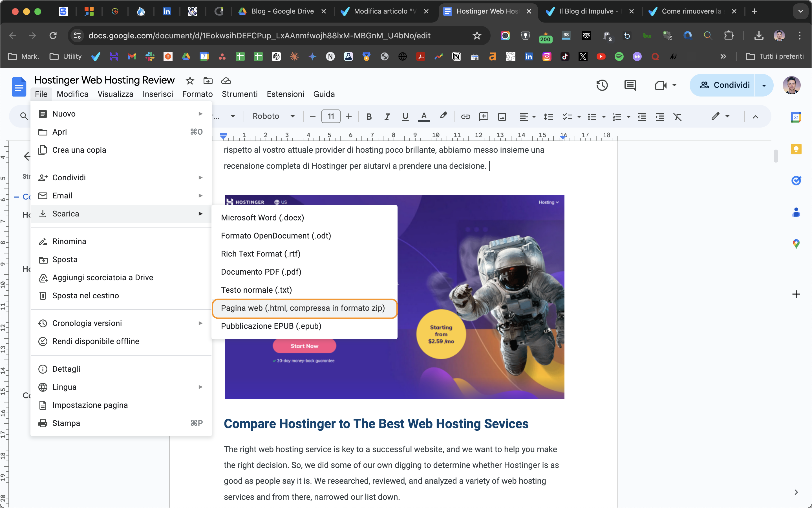Select Microsoft Word (.docx) download option

[x=304, y=218]
